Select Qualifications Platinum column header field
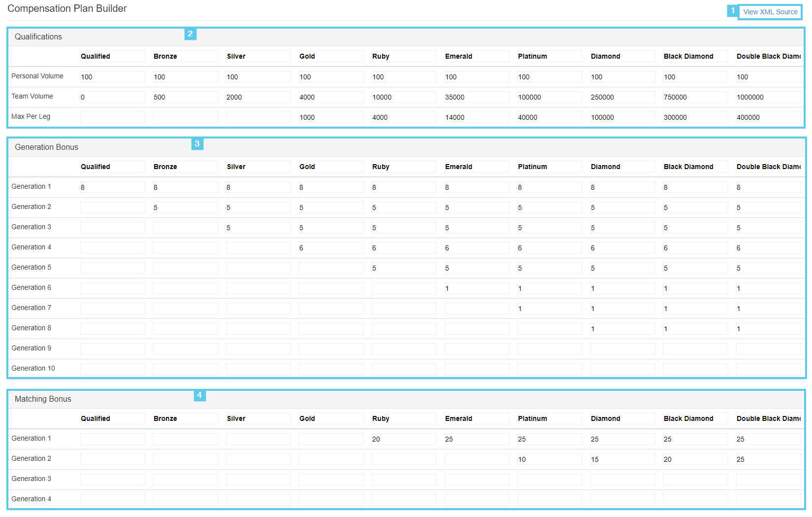812x517 pixels. tap(550, 56)
